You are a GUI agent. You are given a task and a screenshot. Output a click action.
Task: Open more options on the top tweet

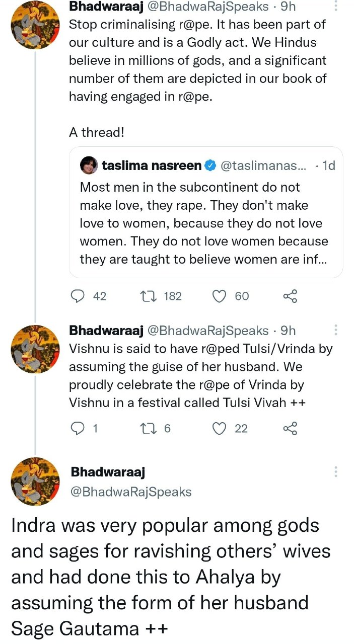[x=336, y=7]
